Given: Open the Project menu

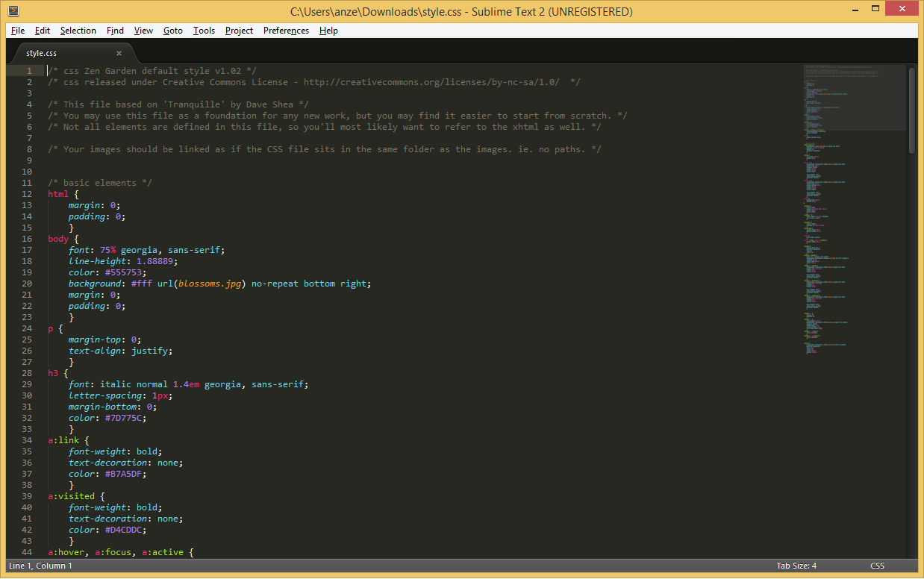Looking at the screenshot, I should pos(239,31).
